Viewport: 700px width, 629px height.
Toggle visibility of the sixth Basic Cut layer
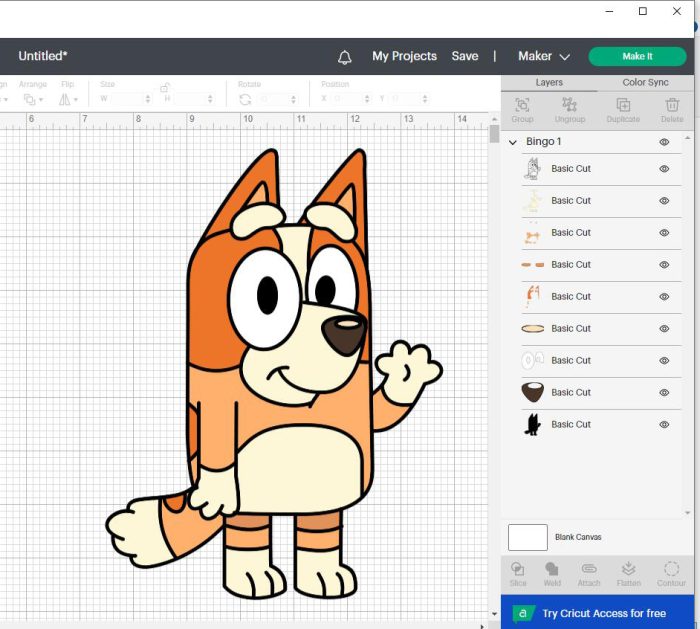664,329
